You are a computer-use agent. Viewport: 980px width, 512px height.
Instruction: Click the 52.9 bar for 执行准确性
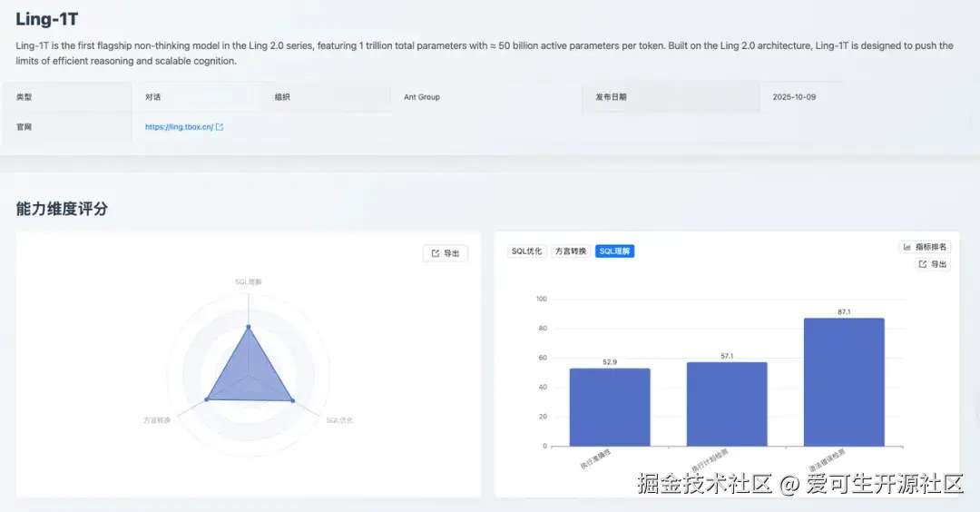click(x=610, y=407)
